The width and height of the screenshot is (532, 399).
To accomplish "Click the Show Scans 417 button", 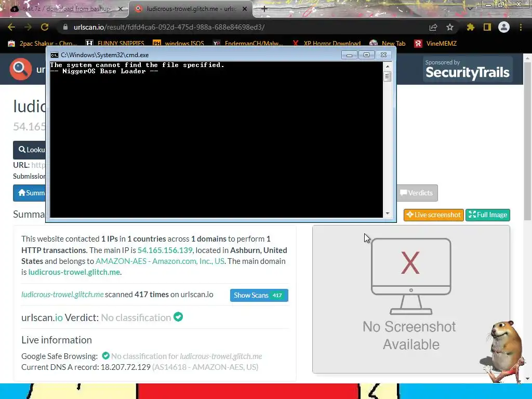I will 259,295.
